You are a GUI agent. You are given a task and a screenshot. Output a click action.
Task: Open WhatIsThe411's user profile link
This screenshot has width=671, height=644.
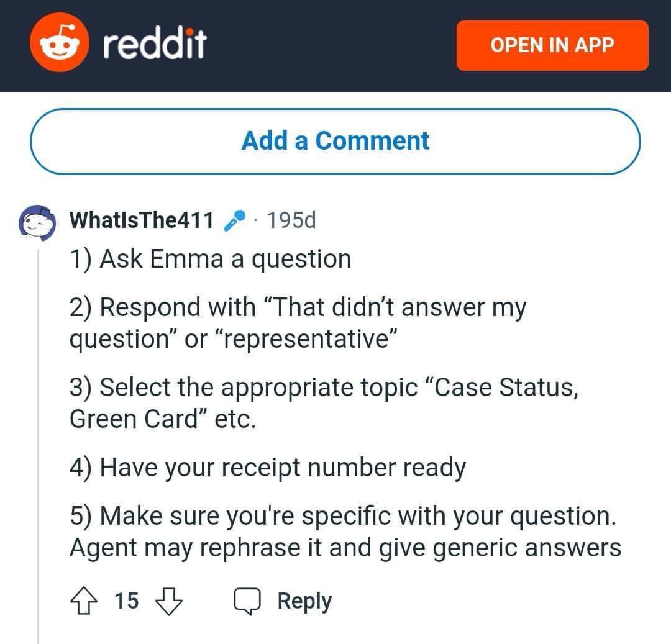(142, 220)
